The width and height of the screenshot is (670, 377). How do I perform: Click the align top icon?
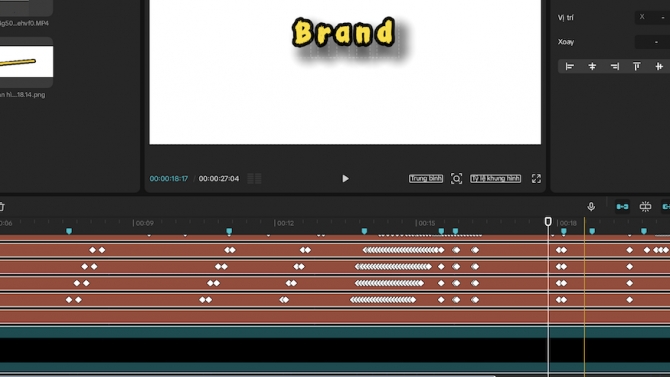point(637,66)
